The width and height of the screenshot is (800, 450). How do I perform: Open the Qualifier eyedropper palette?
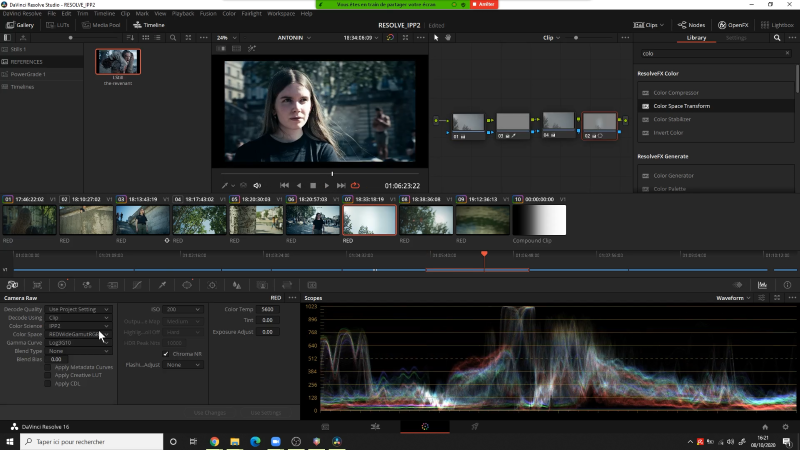tap(162, 285)
